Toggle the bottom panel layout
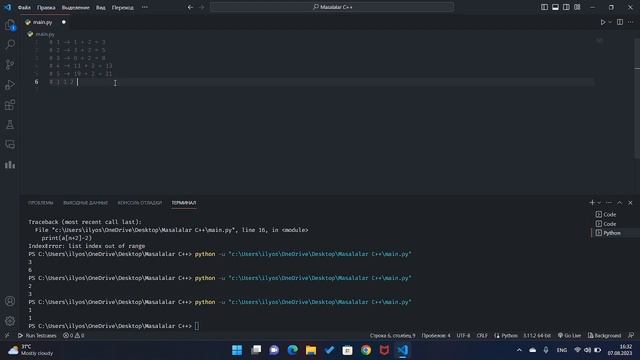 click(555, 7)
